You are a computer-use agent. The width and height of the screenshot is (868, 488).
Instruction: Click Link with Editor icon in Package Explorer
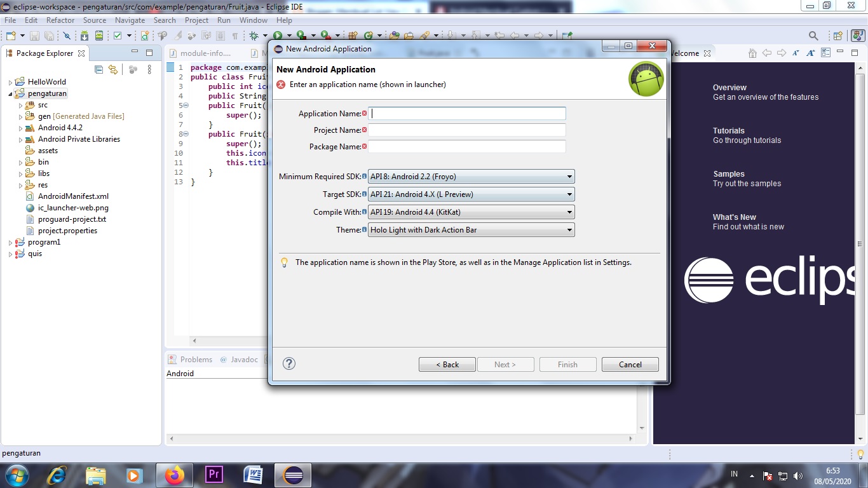point(113,69)
